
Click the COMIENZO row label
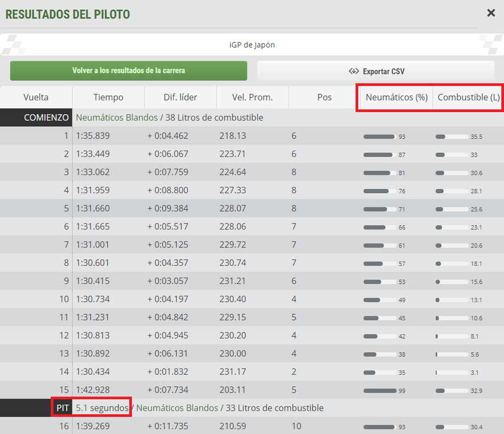36,117
